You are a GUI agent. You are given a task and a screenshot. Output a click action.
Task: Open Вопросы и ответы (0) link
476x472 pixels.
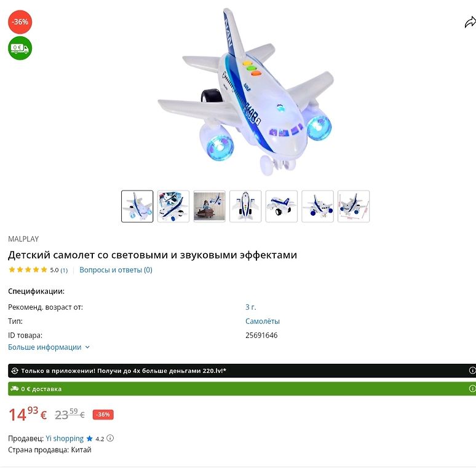point(116,270)
